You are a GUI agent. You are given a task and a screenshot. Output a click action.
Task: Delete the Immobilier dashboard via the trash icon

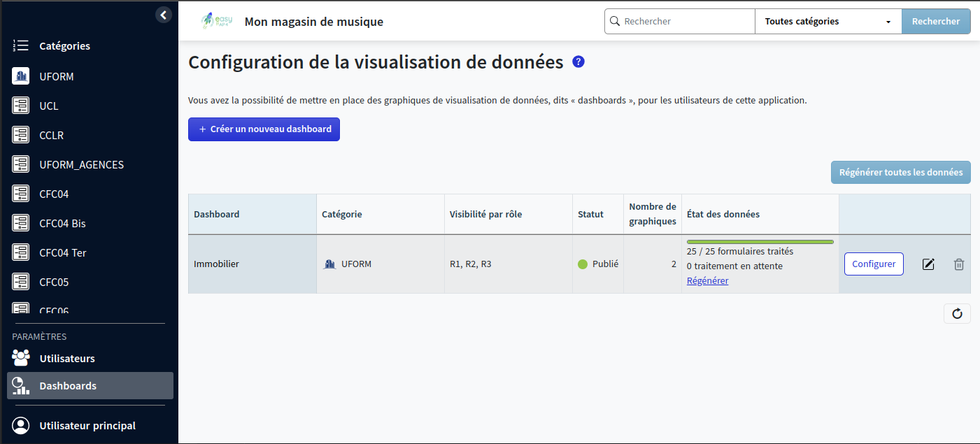[x=959, y=264]
